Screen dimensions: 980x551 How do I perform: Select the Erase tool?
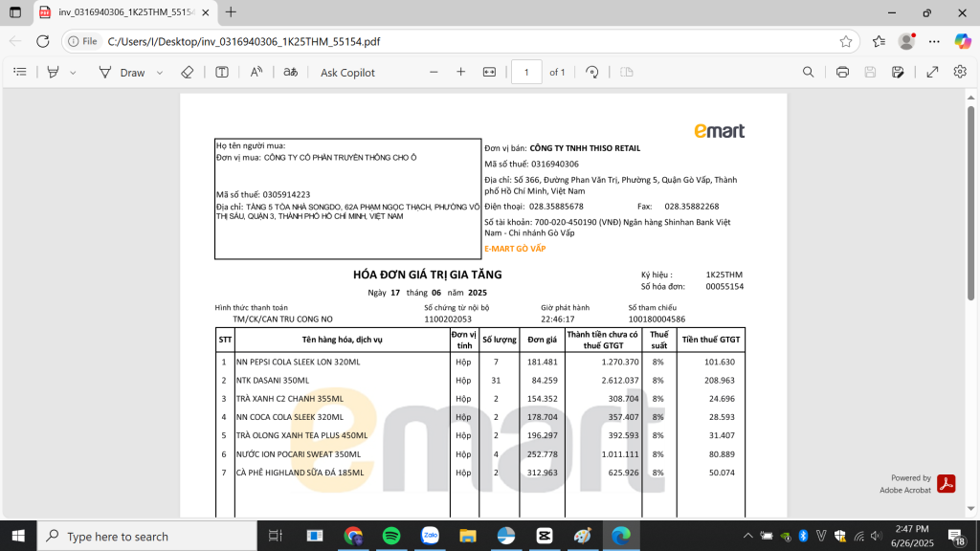(187, 73)
